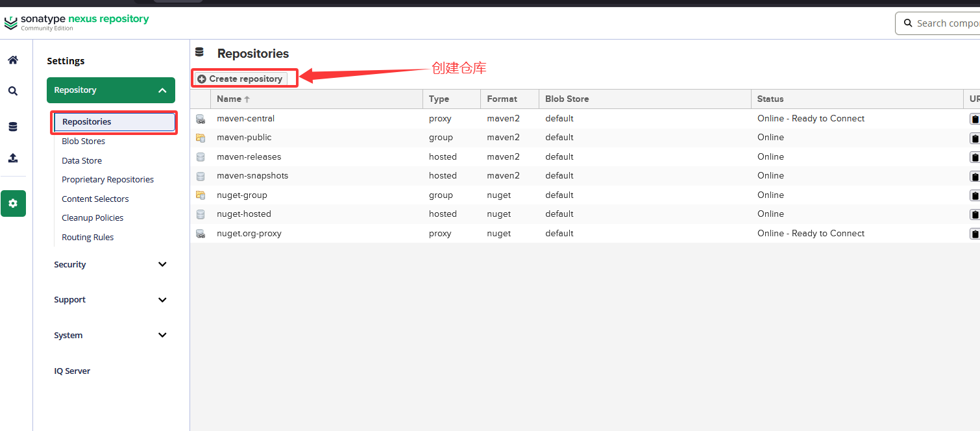Sort table by Name column header
Viewport: 980px width, 431px height.
click(x=316, y=99)
